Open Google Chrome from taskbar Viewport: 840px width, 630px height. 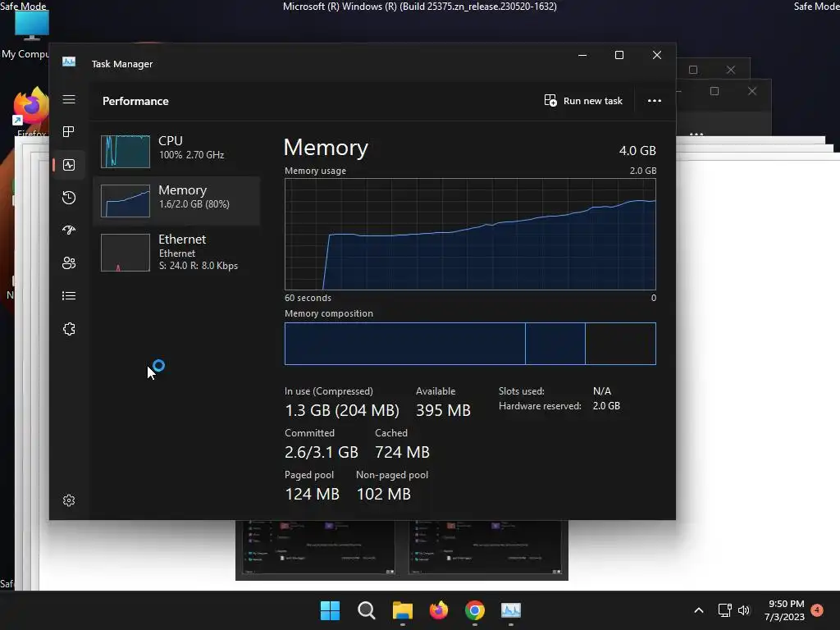click(475, 610)
